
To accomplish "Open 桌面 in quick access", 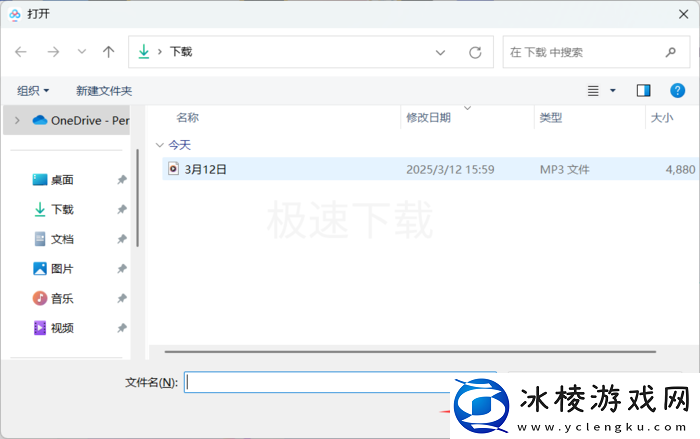I will tap(62, 180).
